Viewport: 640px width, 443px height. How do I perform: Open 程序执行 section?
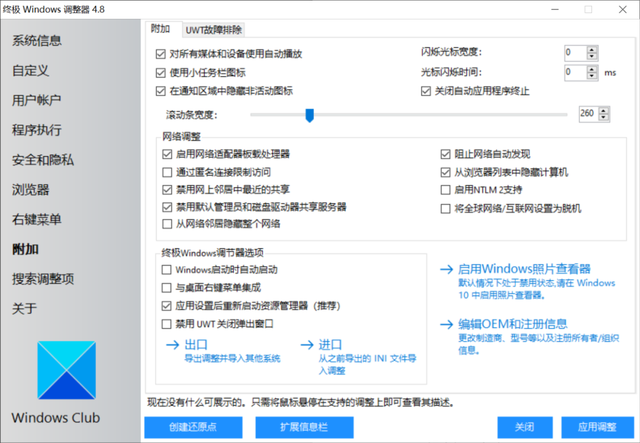click(37, 130)
